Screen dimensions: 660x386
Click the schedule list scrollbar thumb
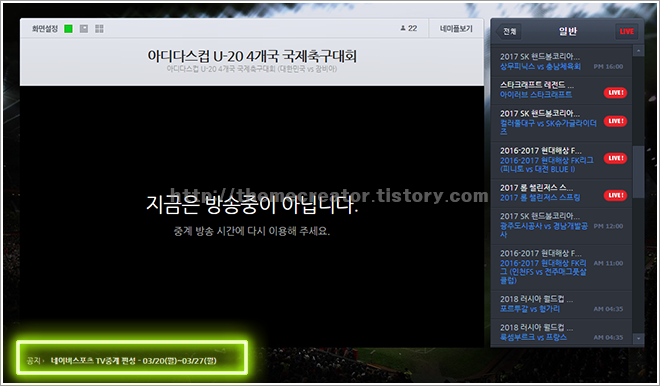pyautogui.click(x=638, y=172)
